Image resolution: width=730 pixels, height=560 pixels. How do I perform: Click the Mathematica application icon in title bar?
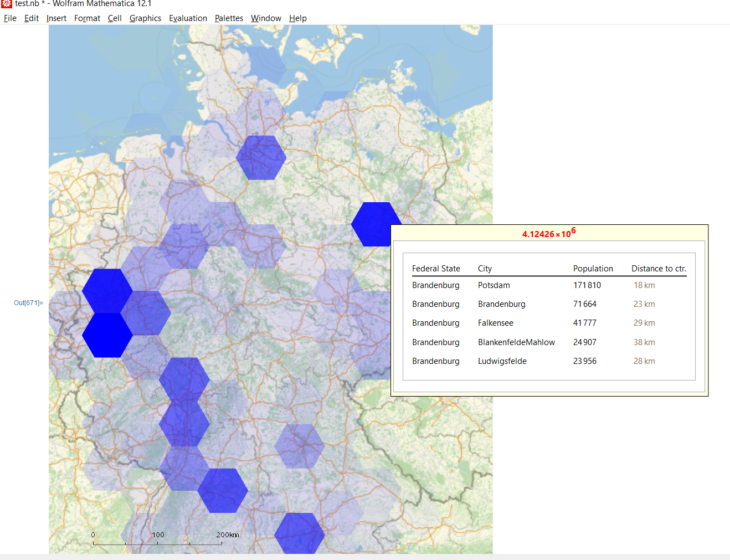6,3
